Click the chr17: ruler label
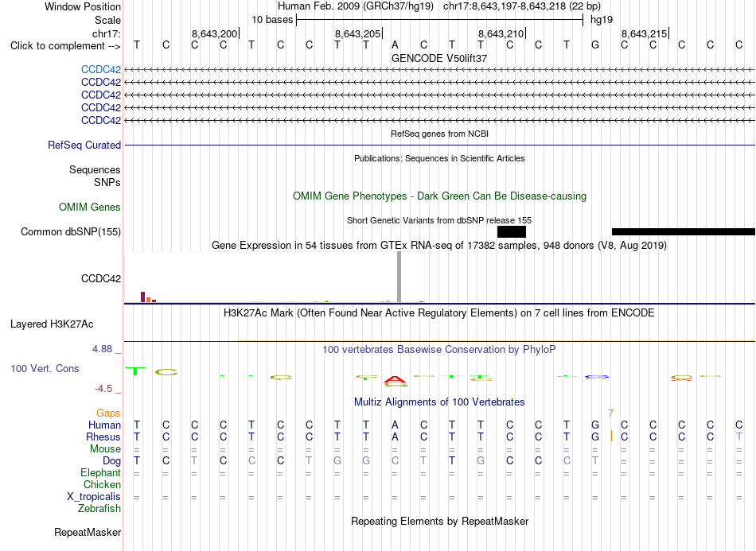The image size is (756, 551). [107, 33]
